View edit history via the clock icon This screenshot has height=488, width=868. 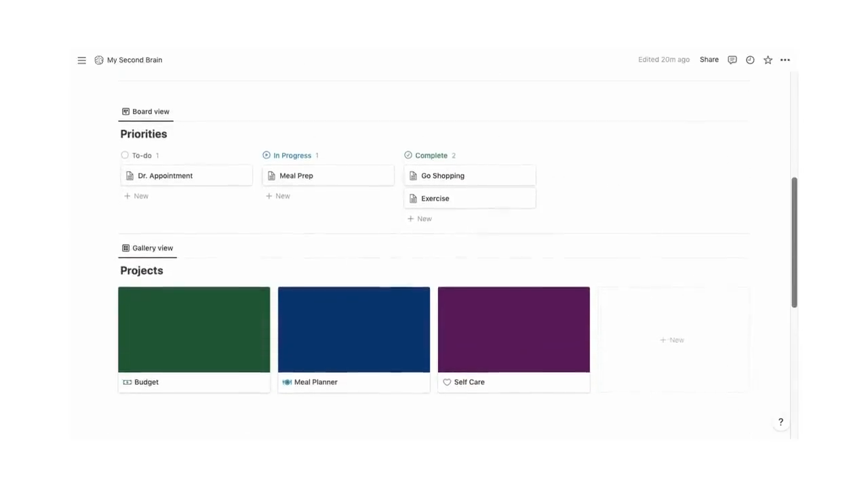750,60
